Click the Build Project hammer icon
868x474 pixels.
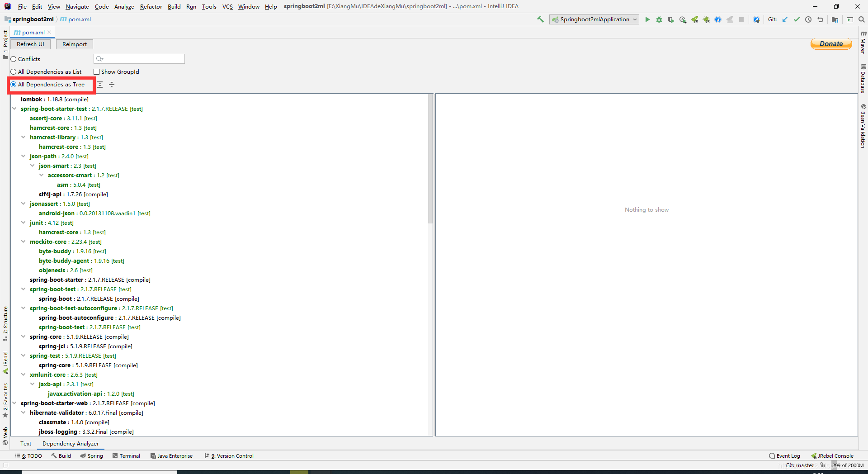click(540, 19)
